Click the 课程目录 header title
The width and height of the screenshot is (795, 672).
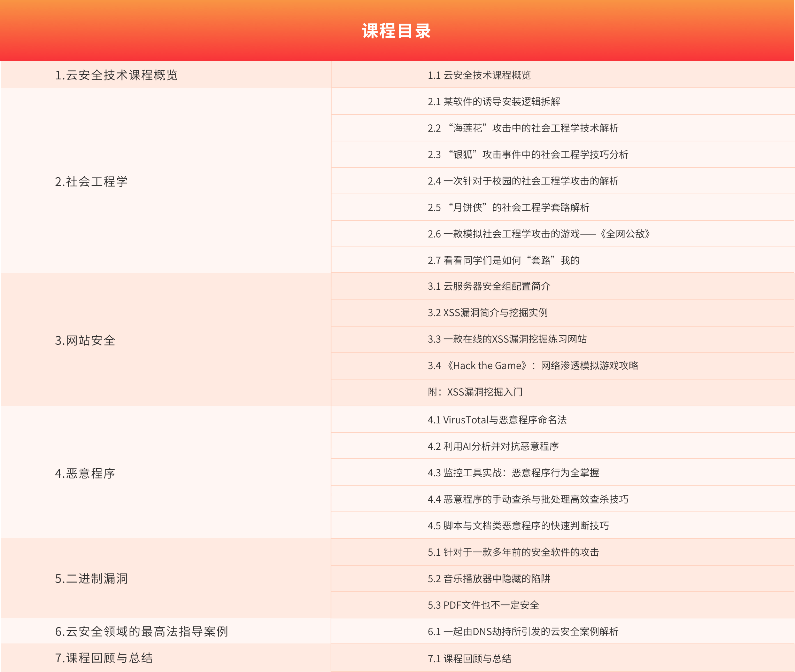pos(396,31)
